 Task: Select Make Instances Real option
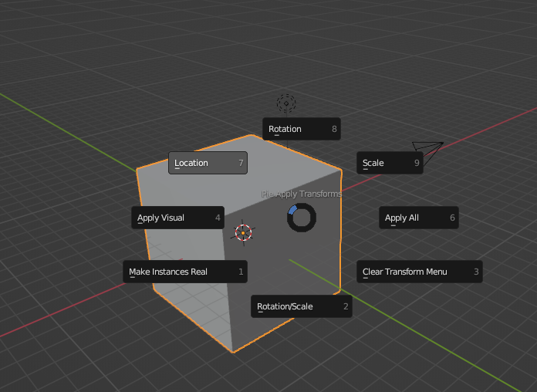point(185,272)
